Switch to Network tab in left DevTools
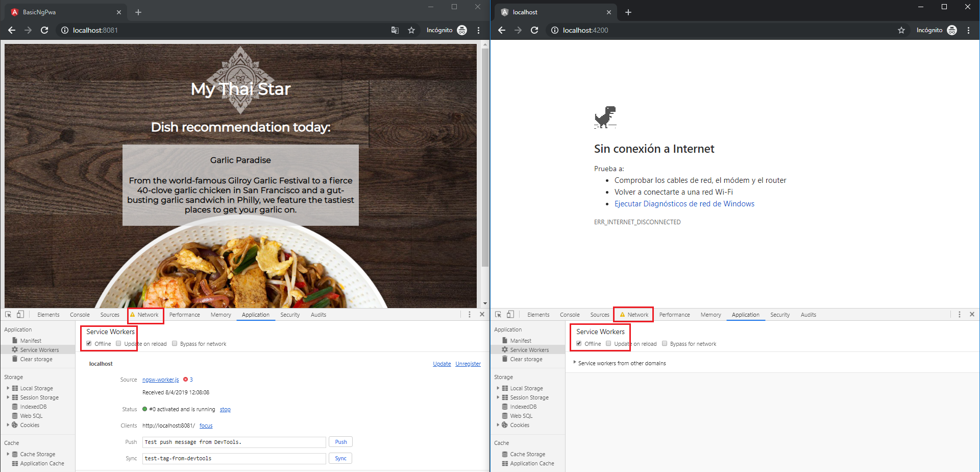The width and height of the screenshot is (980, 472). point(148,315)
